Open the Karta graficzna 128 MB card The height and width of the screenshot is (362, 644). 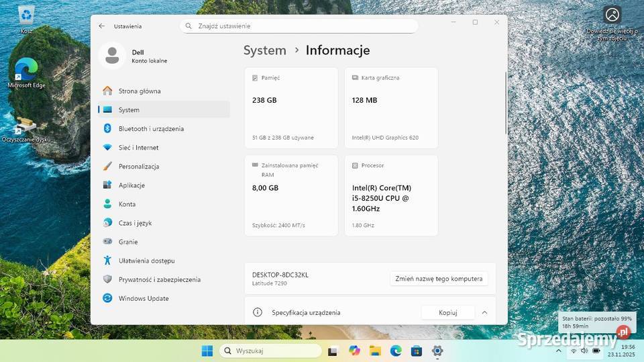[391, 107]
